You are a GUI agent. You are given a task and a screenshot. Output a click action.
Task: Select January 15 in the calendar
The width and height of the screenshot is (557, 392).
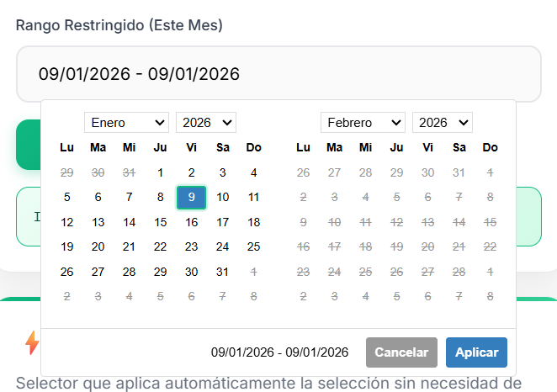coord(161,222)
